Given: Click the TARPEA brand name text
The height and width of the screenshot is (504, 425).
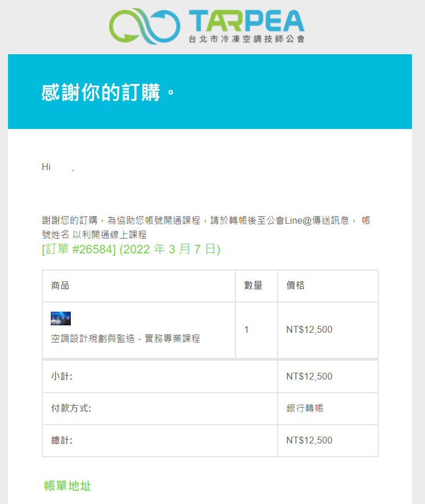Looking at the screenshot, I should [246, 21].
